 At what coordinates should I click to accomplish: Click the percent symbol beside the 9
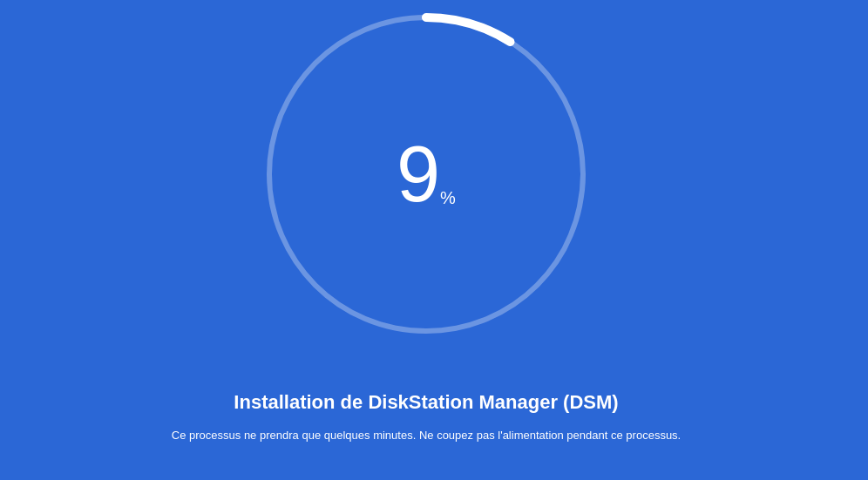tap(448, 198)
